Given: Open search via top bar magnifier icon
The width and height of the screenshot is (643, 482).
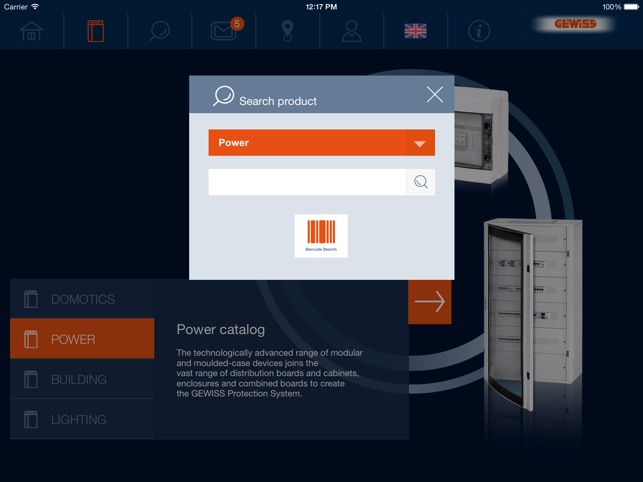Looking at the screenshot, I should pyautogui.click(x=160, y=31).
